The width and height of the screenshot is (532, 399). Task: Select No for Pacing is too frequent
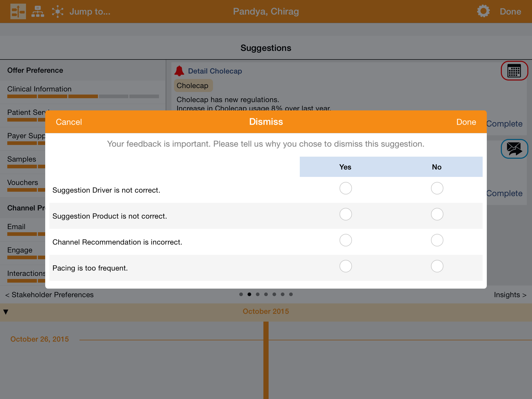[437, 266]
